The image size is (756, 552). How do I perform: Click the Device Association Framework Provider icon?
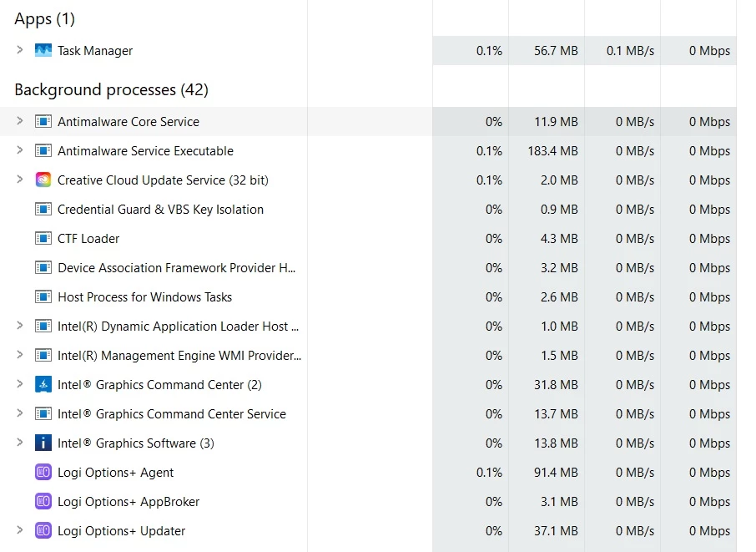tap(43, 267)
